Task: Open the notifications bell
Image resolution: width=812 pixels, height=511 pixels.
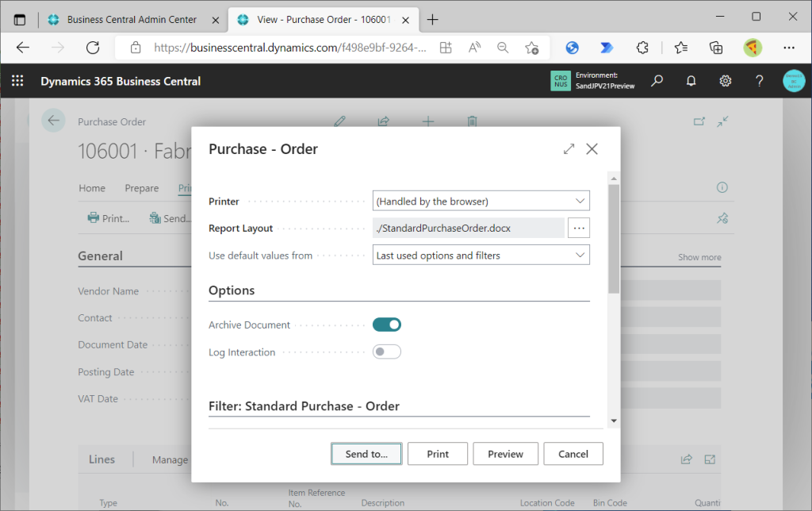Action: (691, 81)
